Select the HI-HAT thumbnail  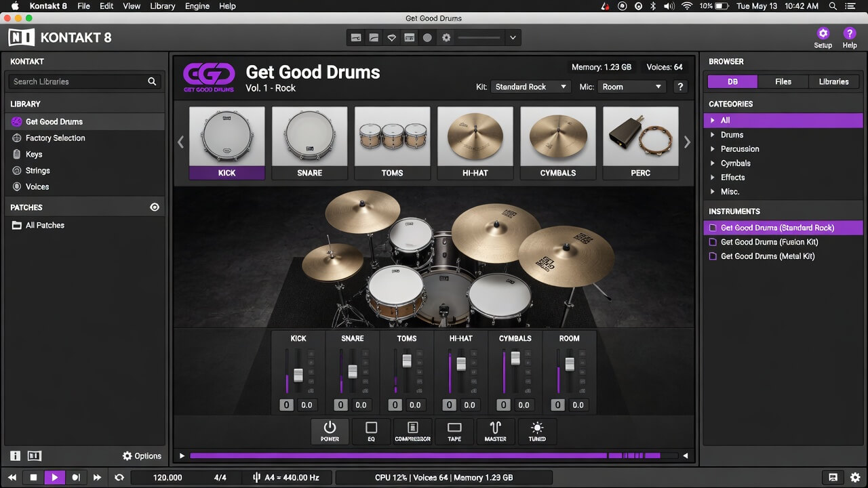point(475,142)
